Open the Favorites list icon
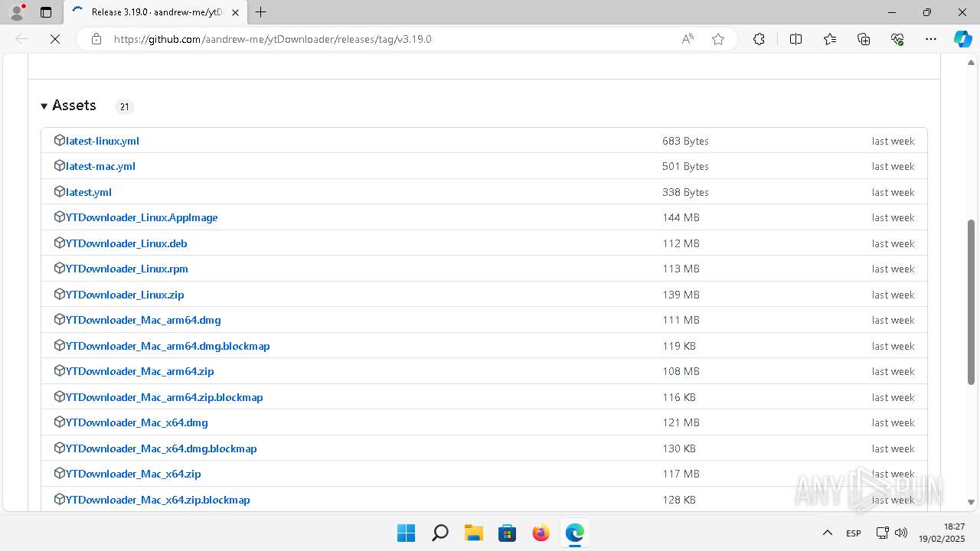Viewport: 980px width, 551px height. tap(830, 39)
